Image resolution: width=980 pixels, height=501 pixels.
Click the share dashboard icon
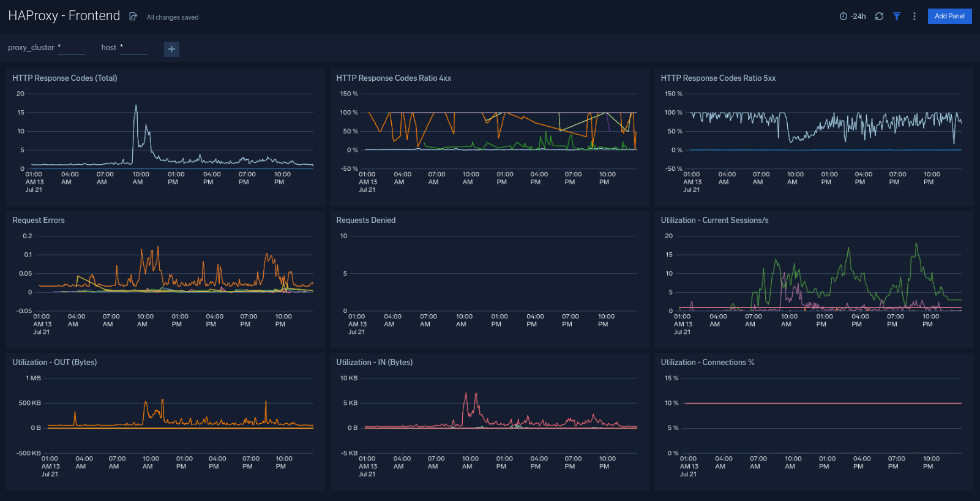133,17
